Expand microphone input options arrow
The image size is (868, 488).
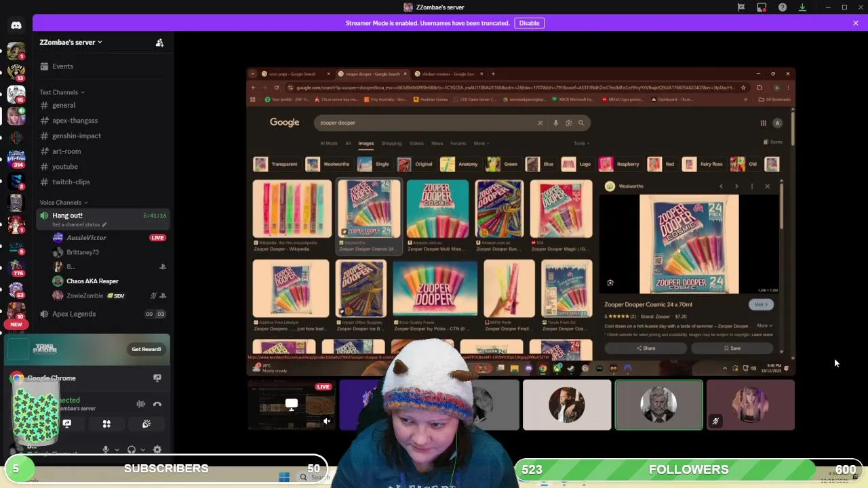tap(117, 449)
